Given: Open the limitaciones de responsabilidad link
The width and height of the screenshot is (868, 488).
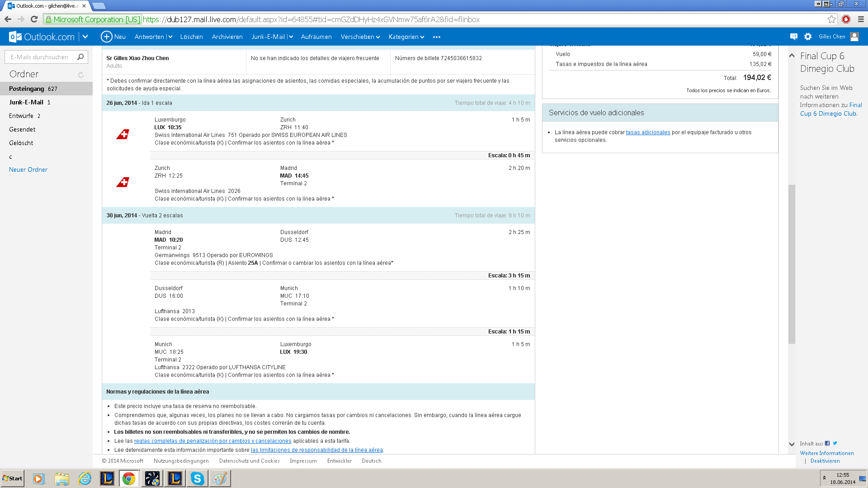Looking at the screenshot, I should [x=317, y=450].
